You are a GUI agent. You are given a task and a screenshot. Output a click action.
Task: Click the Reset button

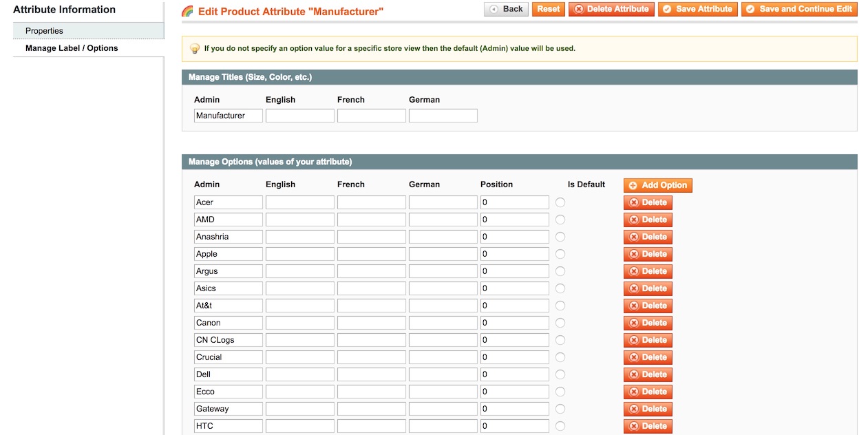[x=548, y=9]
